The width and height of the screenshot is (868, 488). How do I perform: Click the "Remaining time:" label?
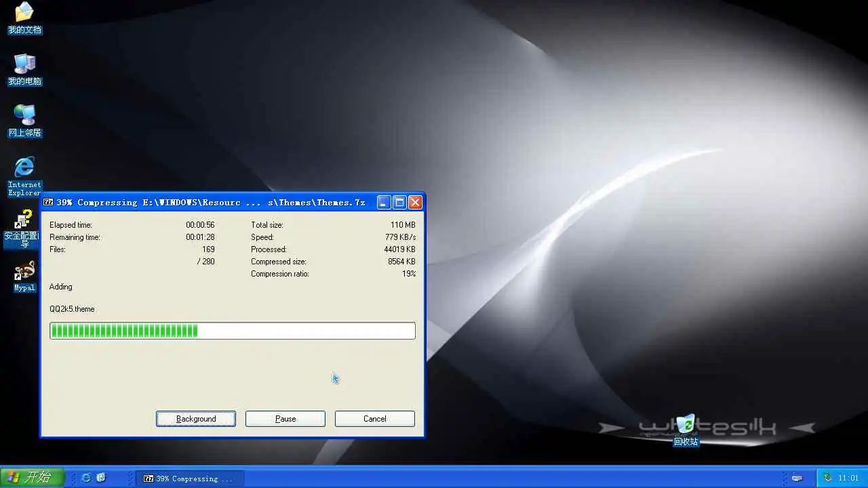(75, 237)
